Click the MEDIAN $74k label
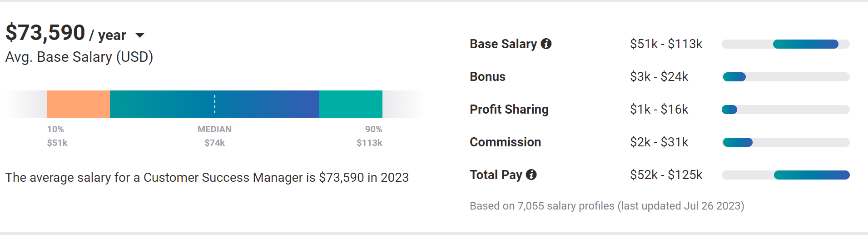 214,136
